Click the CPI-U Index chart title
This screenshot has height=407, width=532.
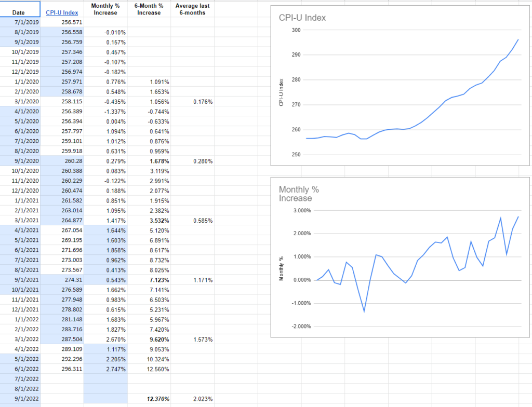tap(302, 18)
